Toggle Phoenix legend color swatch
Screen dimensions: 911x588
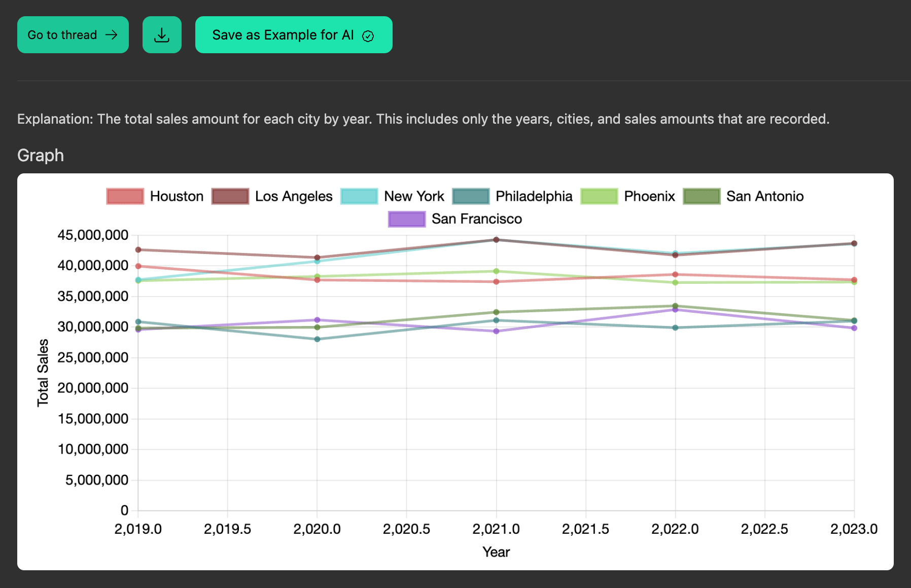pyautogui.click(x=600, y=196)
